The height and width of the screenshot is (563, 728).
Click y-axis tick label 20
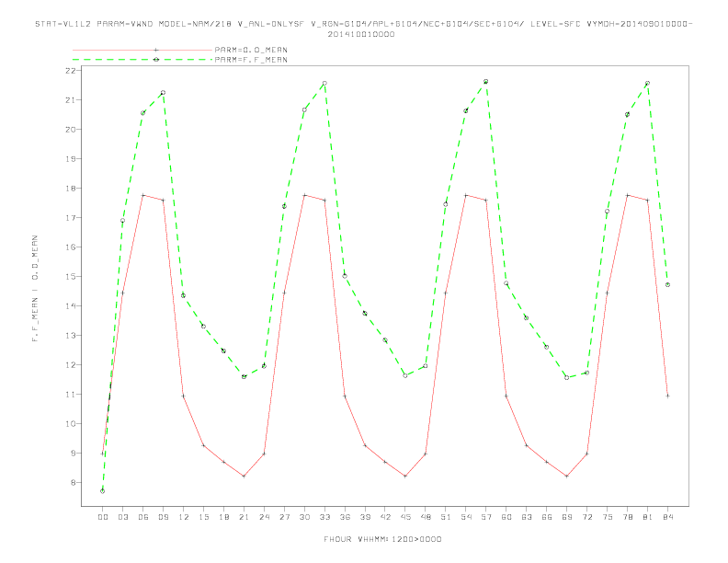point(71,130)
